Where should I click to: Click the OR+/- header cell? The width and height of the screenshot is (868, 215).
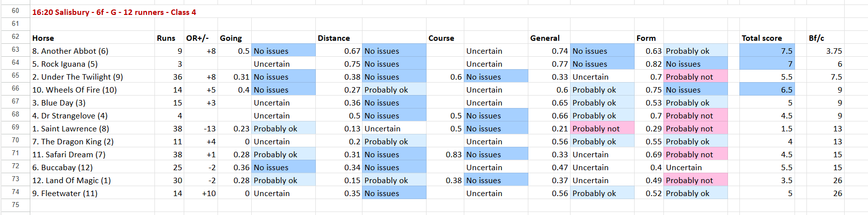click(x=198, y=38)
